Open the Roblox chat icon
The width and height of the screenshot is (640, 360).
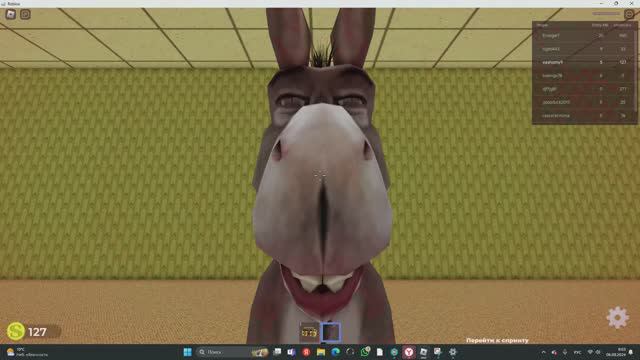tap(25, 14)
